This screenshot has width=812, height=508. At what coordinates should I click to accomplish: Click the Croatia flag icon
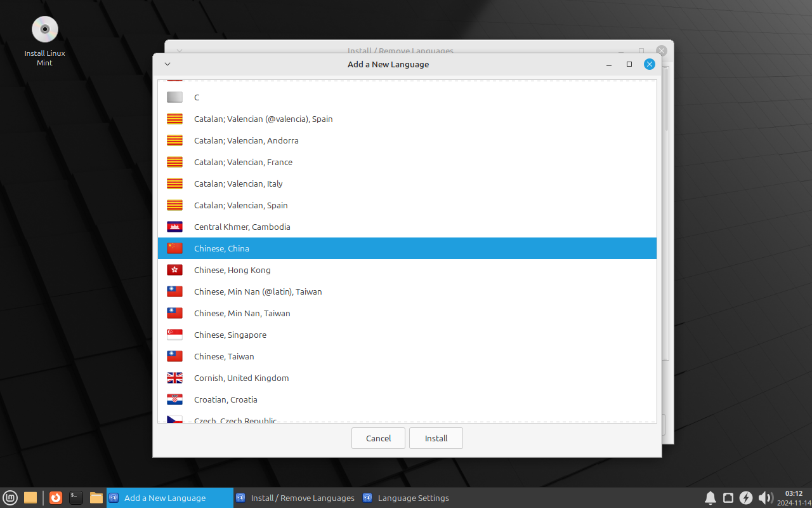click(174, 399)
